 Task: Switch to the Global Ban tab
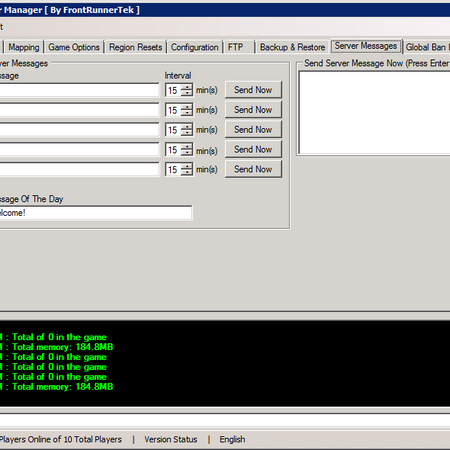click(x=426, y=47)
